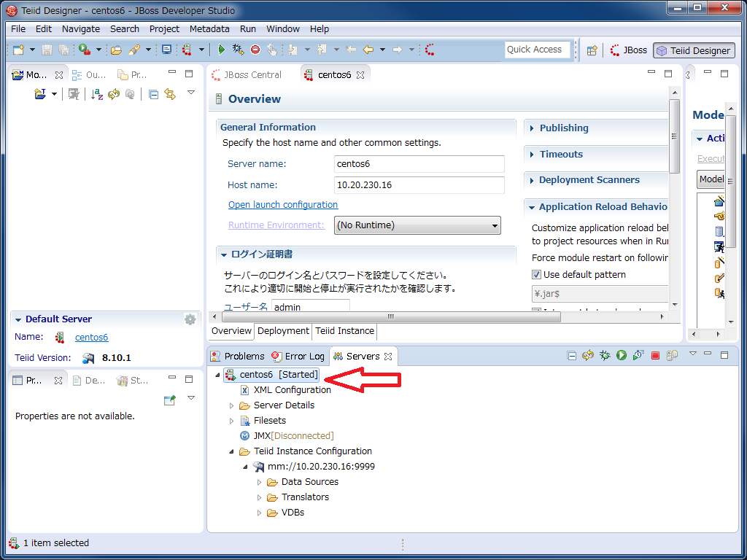Open the Error Log view tab
Screen dimensions: 747x560
[x=298, y=356]
